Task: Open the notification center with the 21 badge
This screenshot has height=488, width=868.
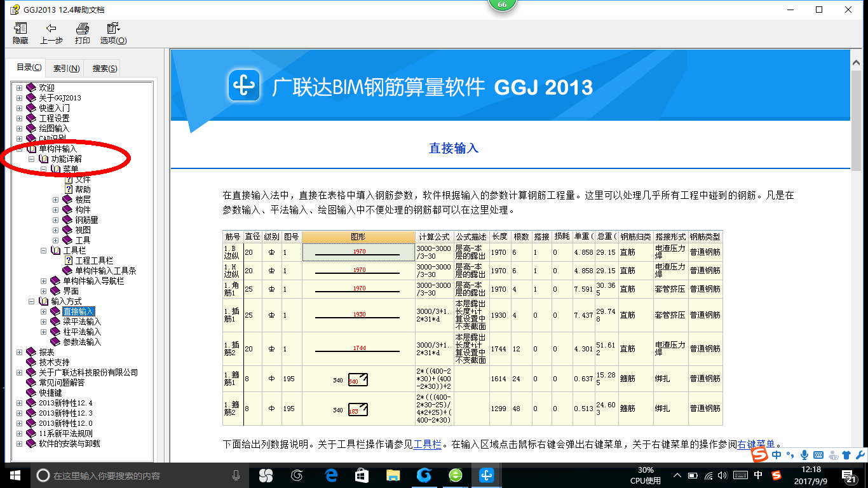Action: point(850,475)
